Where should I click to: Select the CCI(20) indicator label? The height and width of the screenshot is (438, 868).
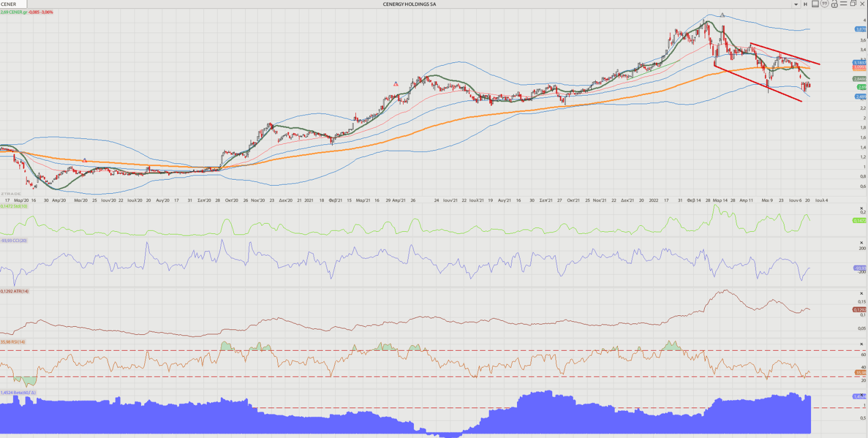click(14, 240)
